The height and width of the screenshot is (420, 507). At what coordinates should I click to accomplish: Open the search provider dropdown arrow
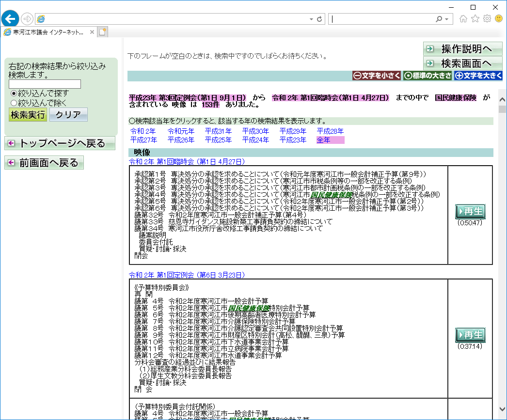(x=446, y=19)
